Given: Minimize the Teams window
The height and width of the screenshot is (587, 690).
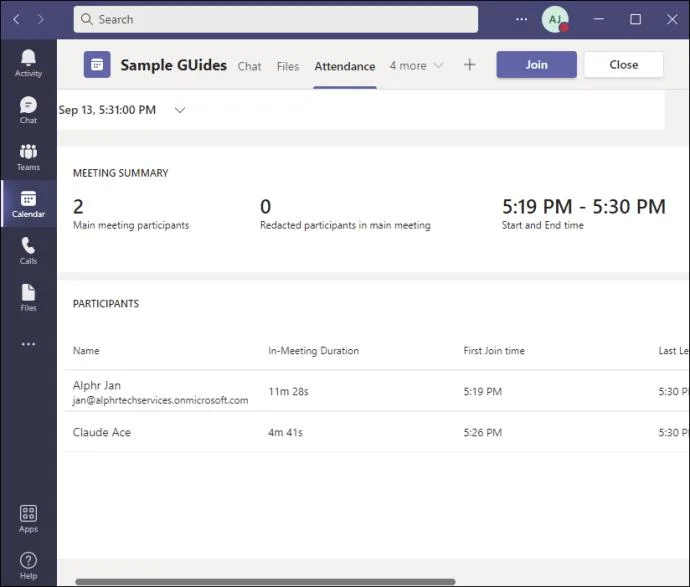Looking at the screenshot, I should [x=598, y=19].
